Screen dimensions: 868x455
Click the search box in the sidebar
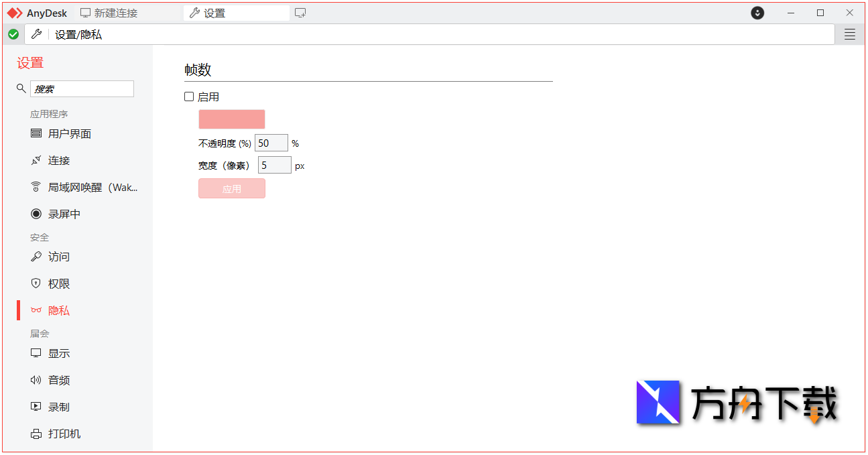coord(82,88)
